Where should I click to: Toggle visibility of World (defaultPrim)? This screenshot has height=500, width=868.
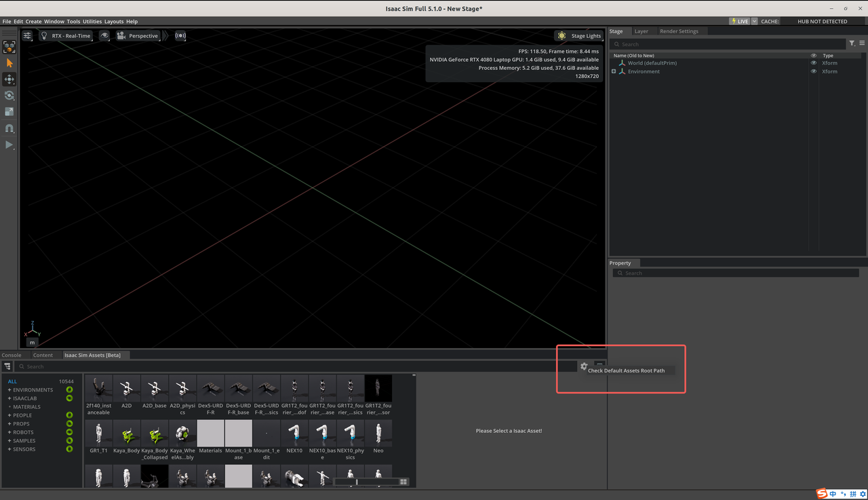(x=814, y=63)
